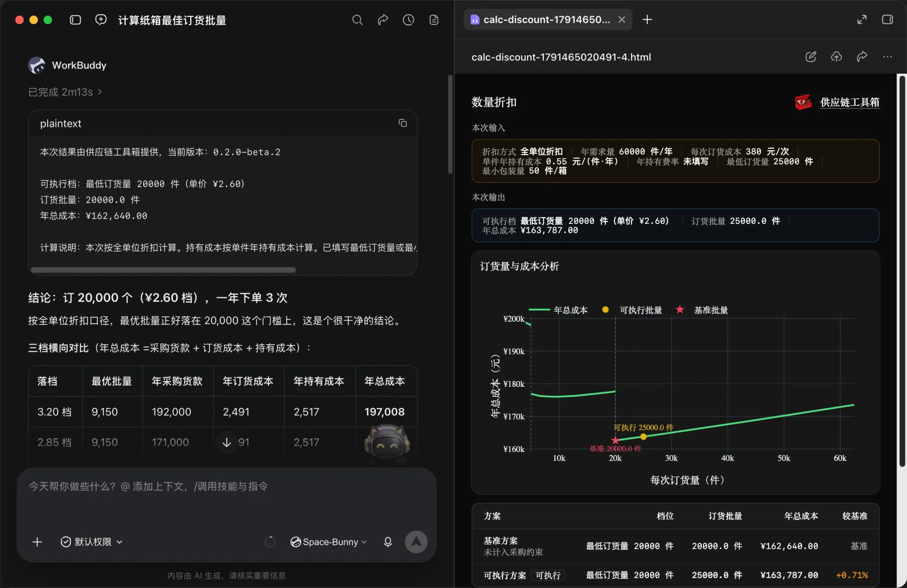Open the Space-Bunny model selector
The width and height of the screenshot is (907, 588).
[x=329, y=542]
